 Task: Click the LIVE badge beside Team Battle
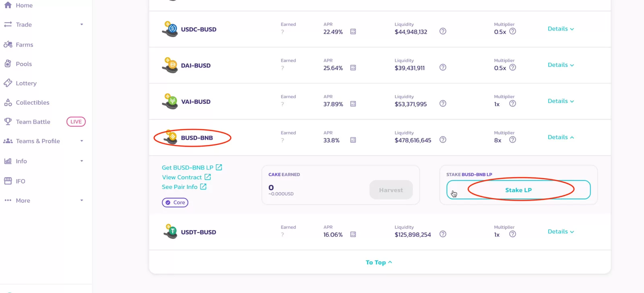76,122
